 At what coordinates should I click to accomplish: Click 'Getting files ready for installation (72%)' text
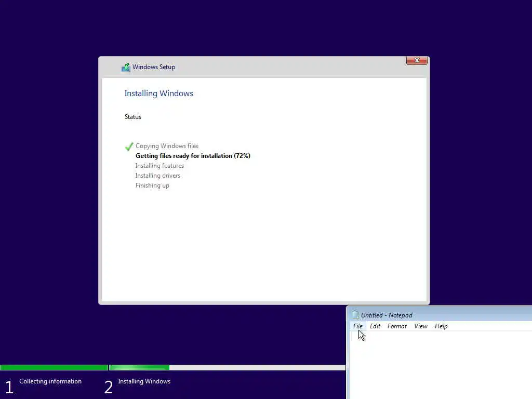(193, 156)
